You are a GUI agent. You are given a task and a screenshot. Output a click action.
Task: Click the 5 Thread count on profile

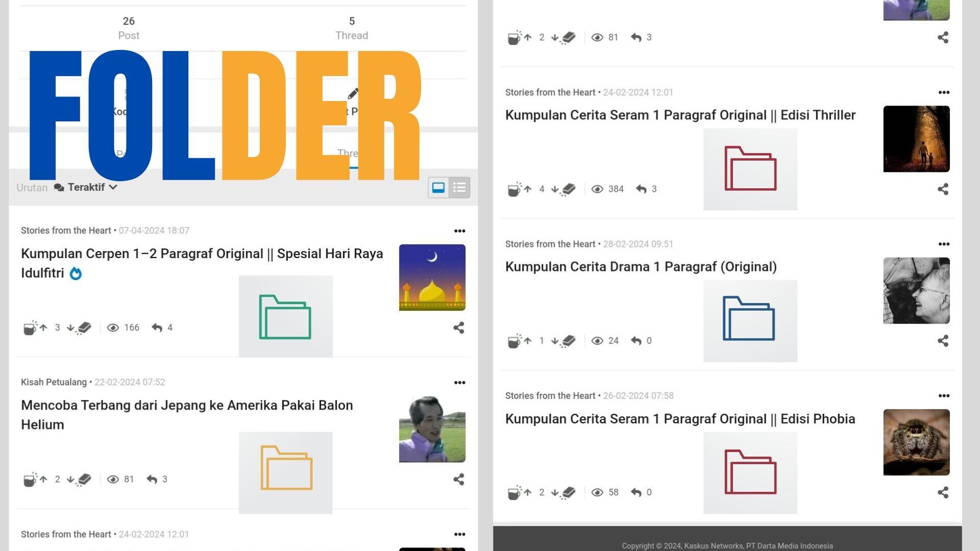pos(352,28)
